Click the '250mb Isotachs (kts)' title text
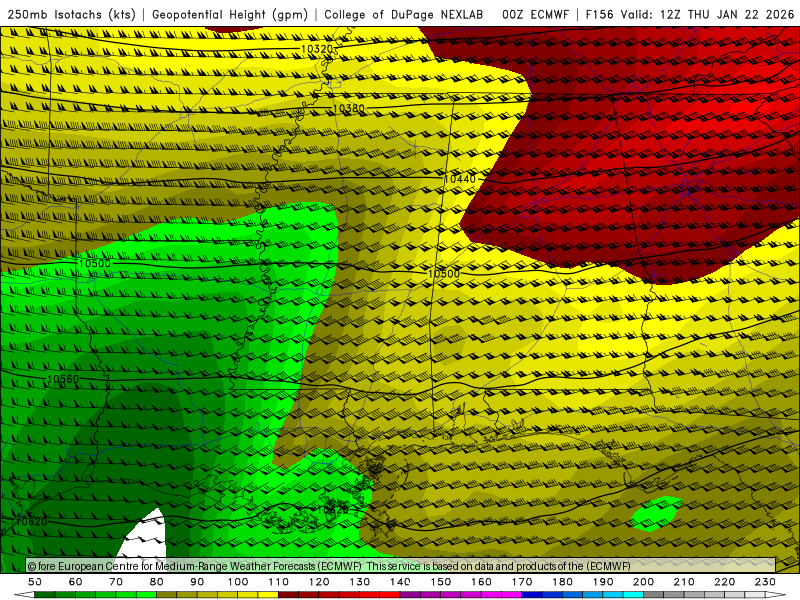The height and width of the screenshot is (600, 800). (x=71, y=15)
